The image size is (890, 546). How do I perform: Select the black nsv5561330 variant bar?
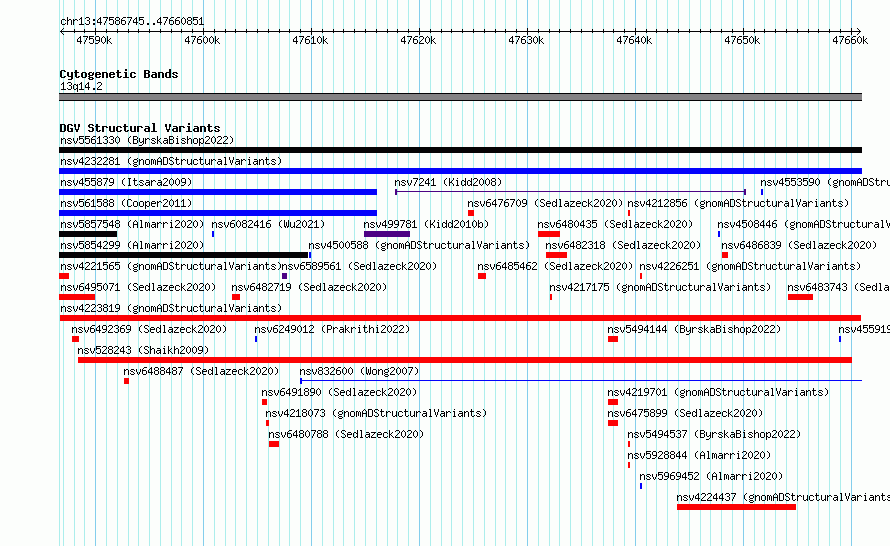460,150
